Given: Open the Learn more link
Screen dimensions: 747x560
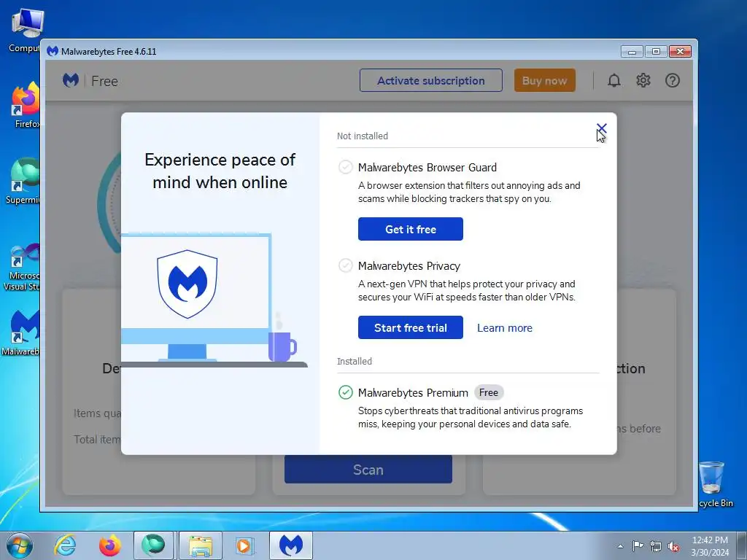Looking at the screenshot, I should tap(505, 328).
